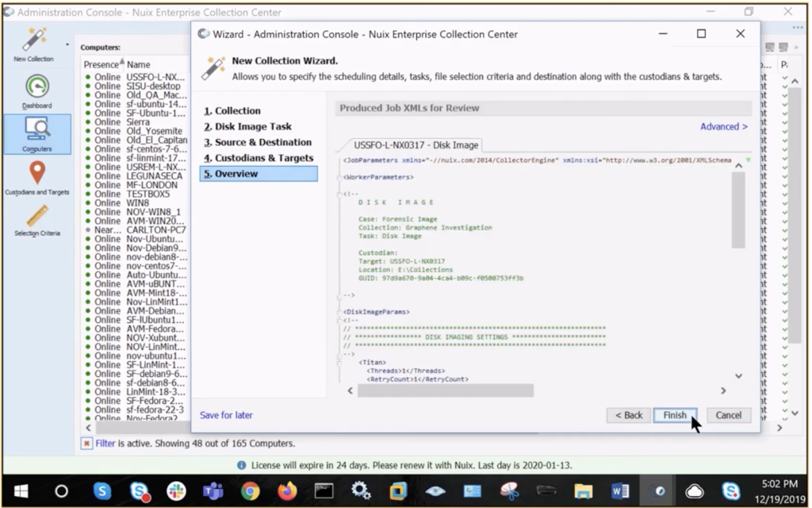
Task: Click the Filter link below computer list
Action: click(105, 443)
